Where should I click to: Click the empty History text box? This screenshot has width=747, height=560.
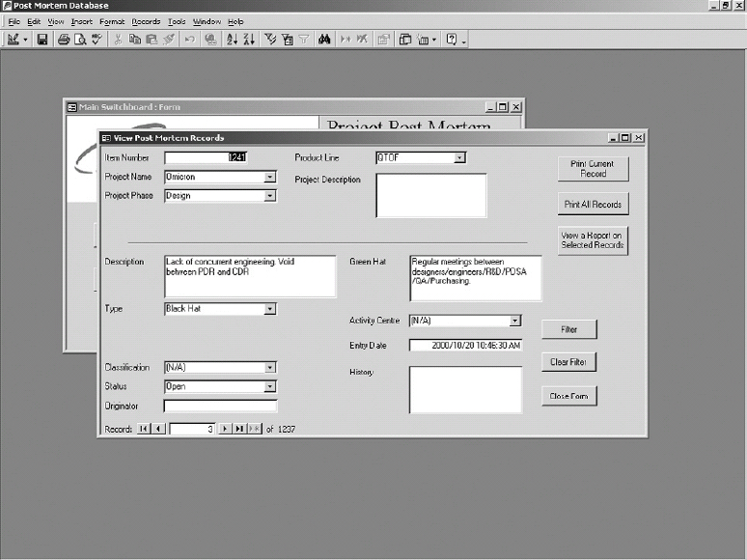click(x=465, y=390)
